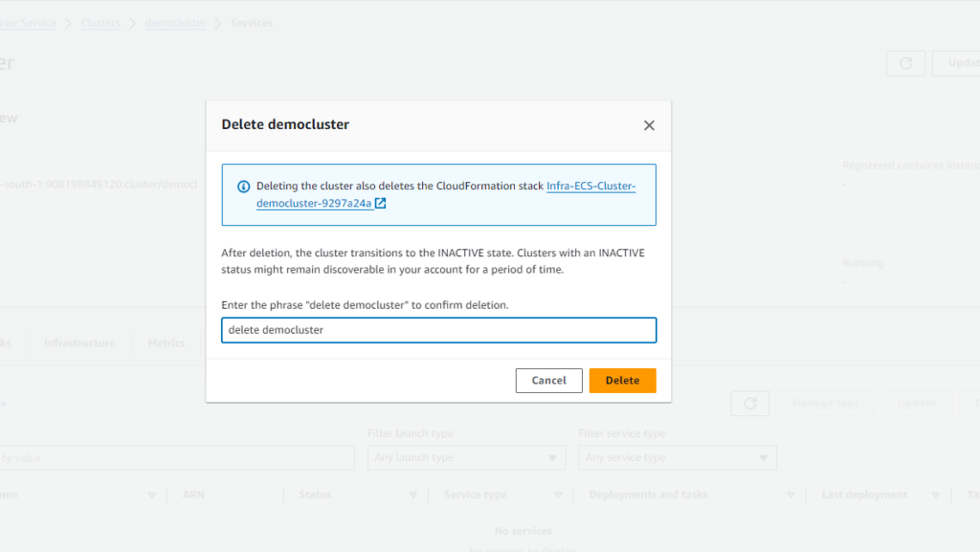Screen dimensions: 980x552
Task: Click the refresh icon at the top right
Action: [x=905, y=63]
